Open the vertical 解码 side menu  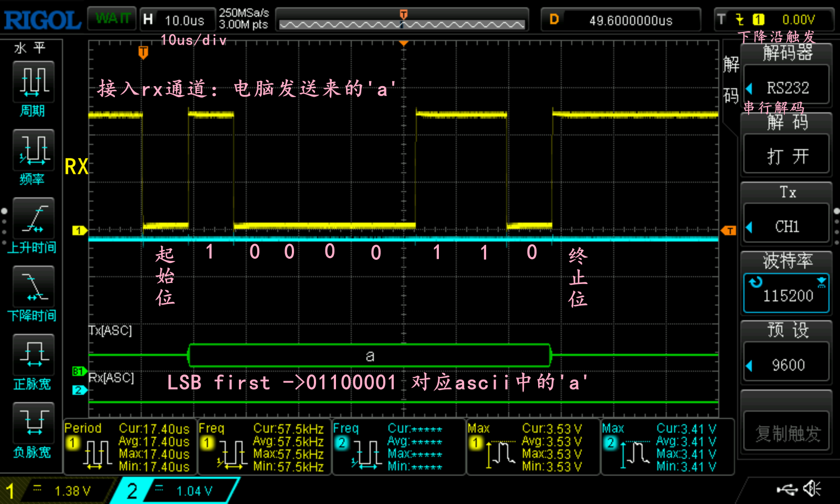(x=730, y=81)
